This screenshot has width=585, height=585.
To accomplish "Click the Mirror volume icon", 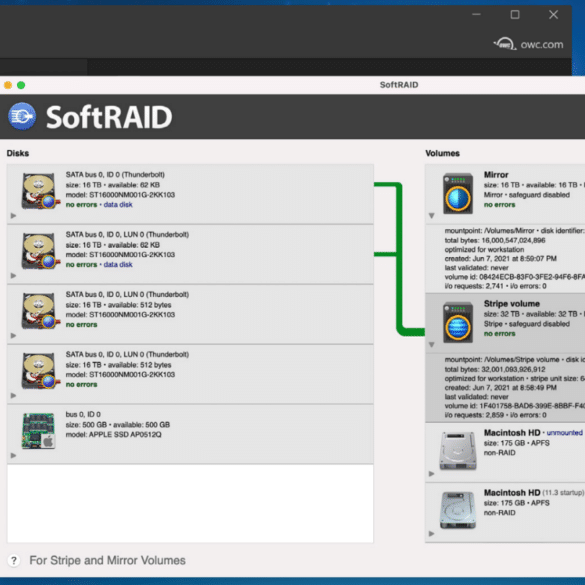I will coord(458,194).
